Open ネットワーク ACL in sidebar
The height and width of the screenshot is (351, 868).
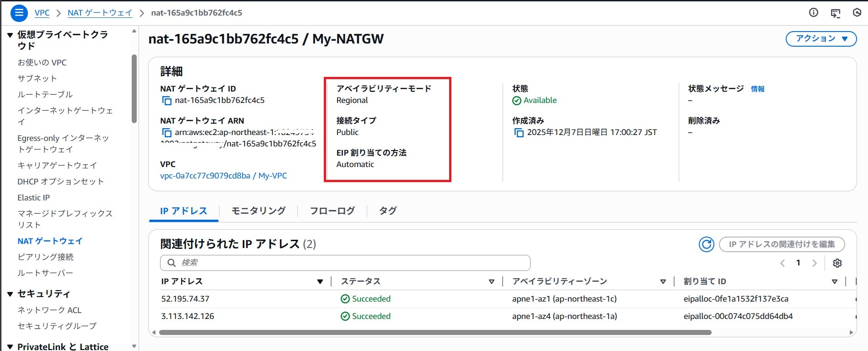[x=49, y=310]
